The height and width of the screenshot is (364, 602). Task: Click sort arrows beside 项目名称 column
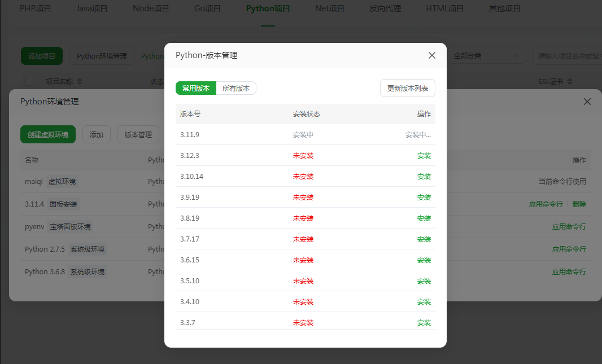tap(80, 81)
